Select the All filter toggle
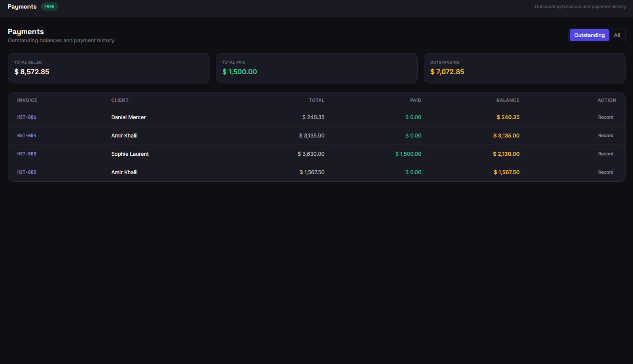The width and height of the screenshot is (633, 364). click(617, 35)
